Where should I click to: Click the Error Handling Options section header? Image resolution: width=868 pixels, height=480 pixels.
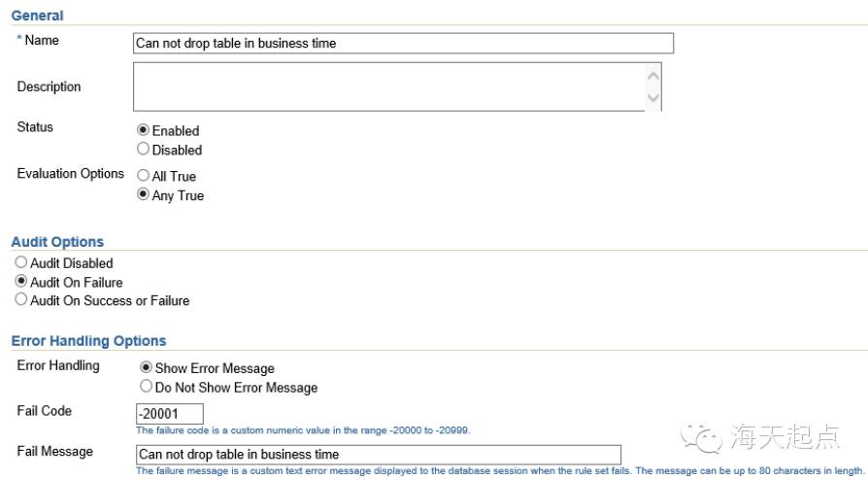88,341
